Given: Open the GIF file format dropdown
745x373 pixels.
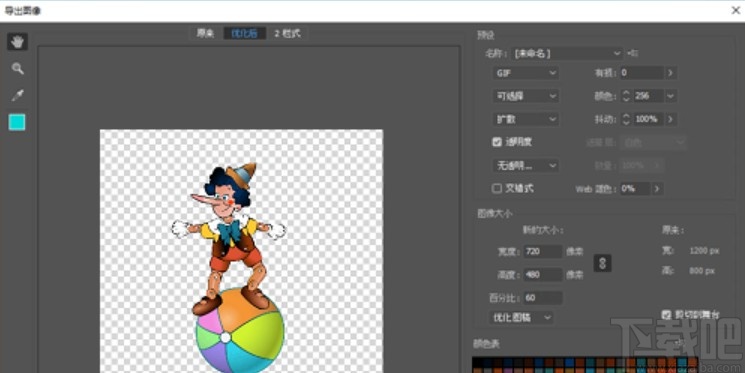Looking at the screenshot, I should pyautogui.click(x=525, y=73).
